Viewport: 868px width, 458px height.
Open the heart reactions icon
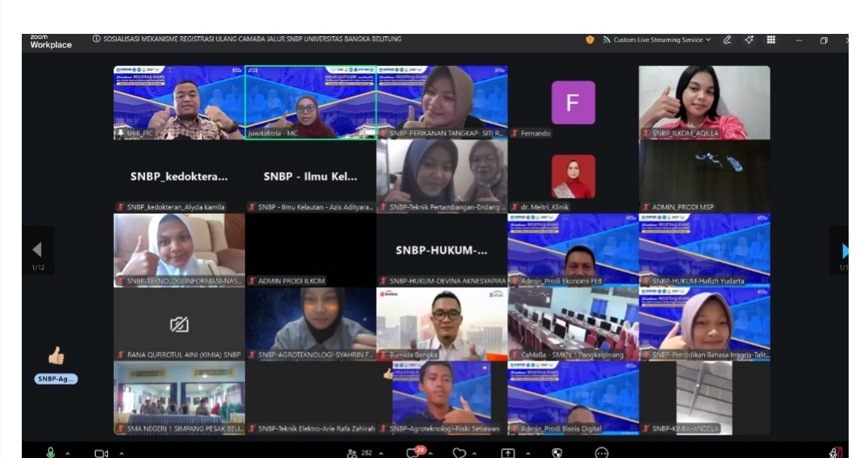(459, 453)
